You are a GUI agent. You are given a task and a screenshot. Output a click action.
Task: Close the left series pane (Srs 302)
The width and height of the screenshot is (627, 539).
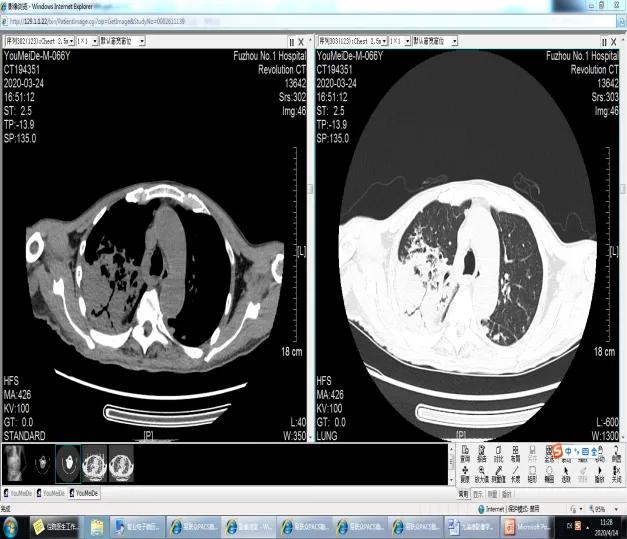pyautogui.click(x=301, y=42)
